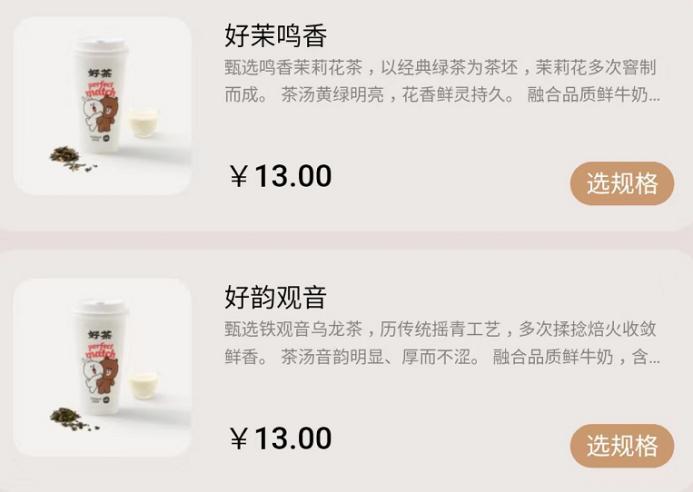
Task: Click the milk glass in 好韵观音 image
Action: point(143,385)
